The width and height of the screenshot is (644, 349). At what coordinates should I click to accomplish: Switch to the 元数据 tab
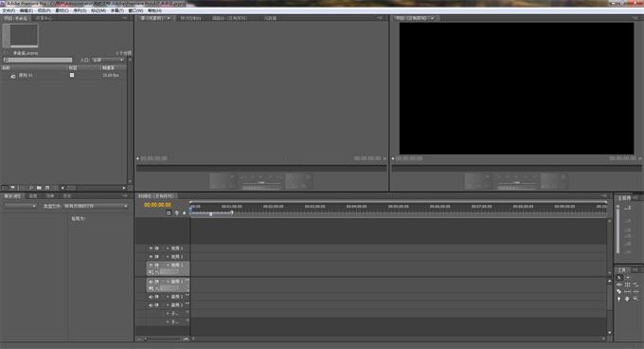point(270,18)
